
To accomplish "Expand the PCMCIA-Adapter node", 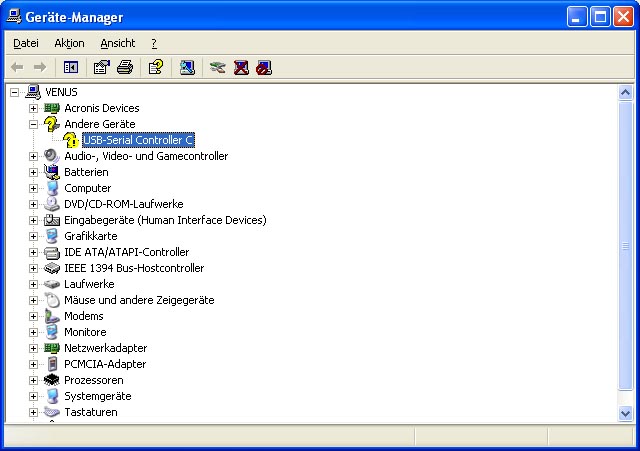I will [33, 364].
